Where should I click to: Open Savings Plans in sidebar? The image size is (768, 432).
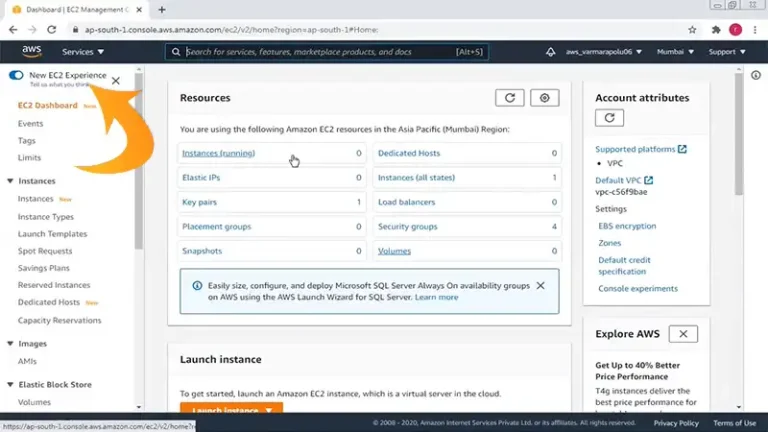point(44,268)
